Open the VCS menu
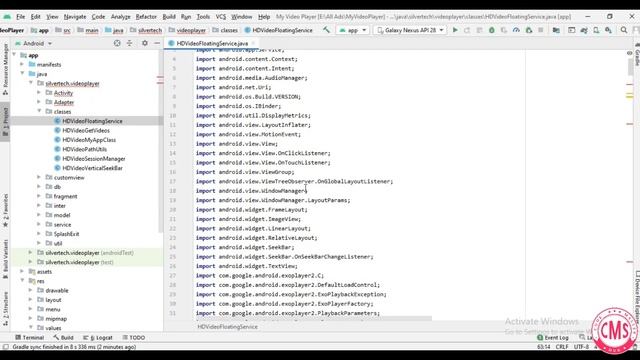Viewport: 640px width, 360px height. pyautogui.click(x=221, y=17)
